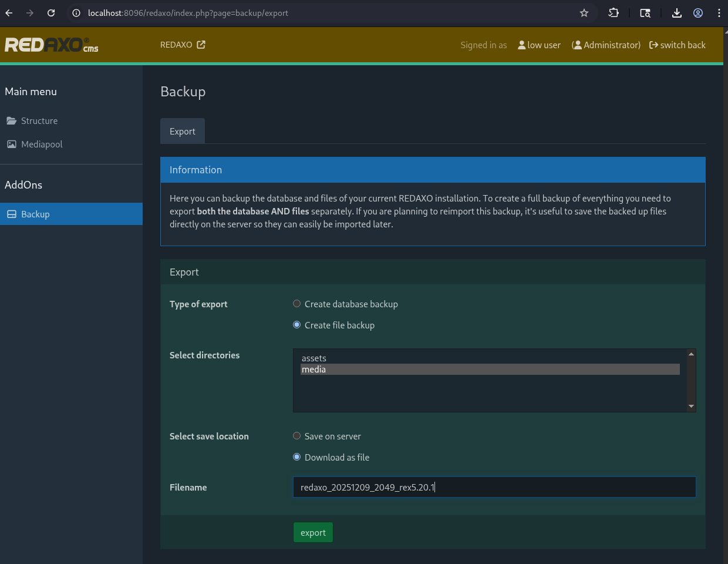Click the REDAXO external link icon
The height and width of the screenshot is (564, 728).
[x=201, y=45]
